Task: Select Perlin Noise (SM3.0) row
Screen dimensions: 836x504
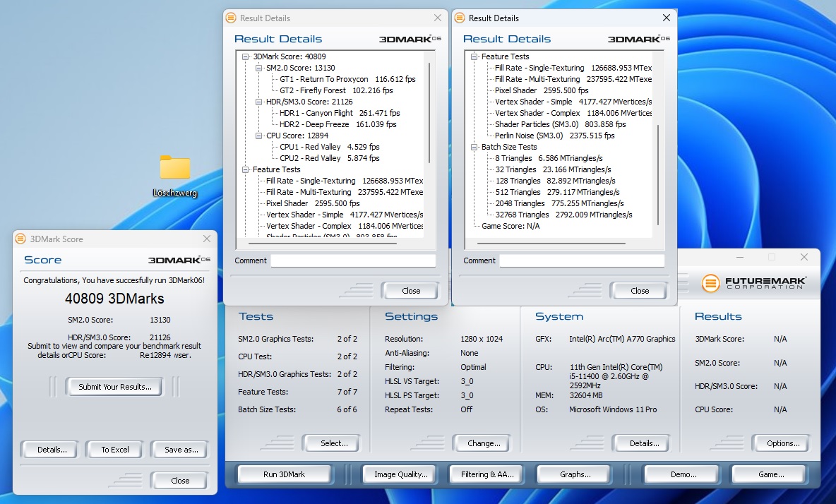Action: (x=554, y=136)
